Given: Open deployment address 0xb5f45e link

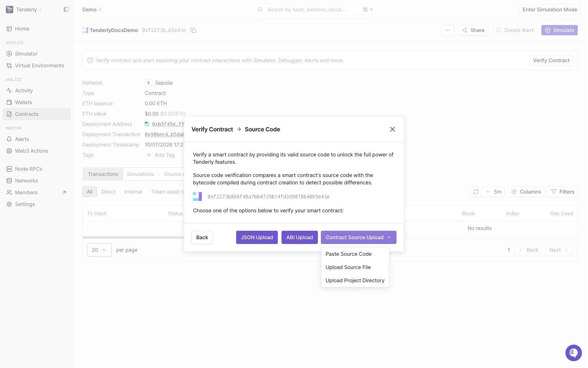Looking at the screenshot, I should 168,124.
